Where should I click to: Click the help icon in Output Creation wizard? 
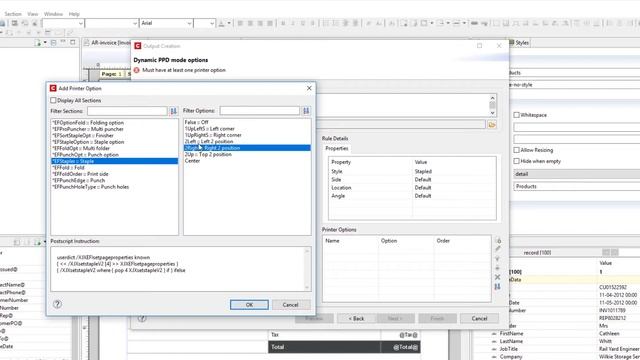tap(142, 318)
